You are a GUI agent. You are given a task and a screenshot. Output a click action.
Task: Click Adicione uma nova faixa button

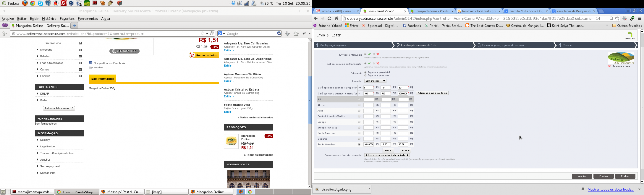click(432, 93)
